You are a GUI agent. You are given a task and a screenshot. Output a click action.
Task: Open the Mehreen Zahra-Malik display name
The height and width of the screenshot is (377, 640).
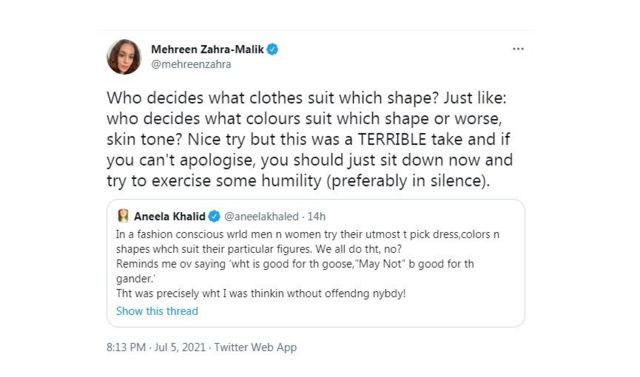(207, 49)
